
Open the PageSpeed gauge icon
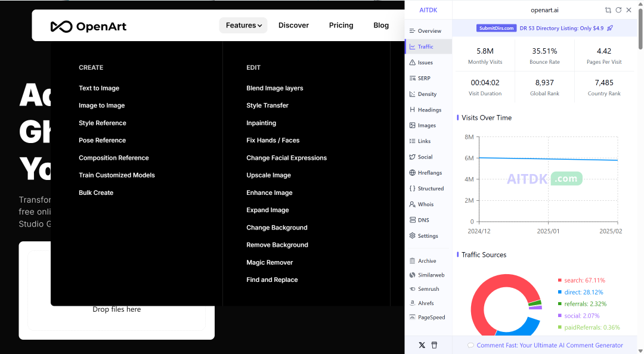(412, 317)
